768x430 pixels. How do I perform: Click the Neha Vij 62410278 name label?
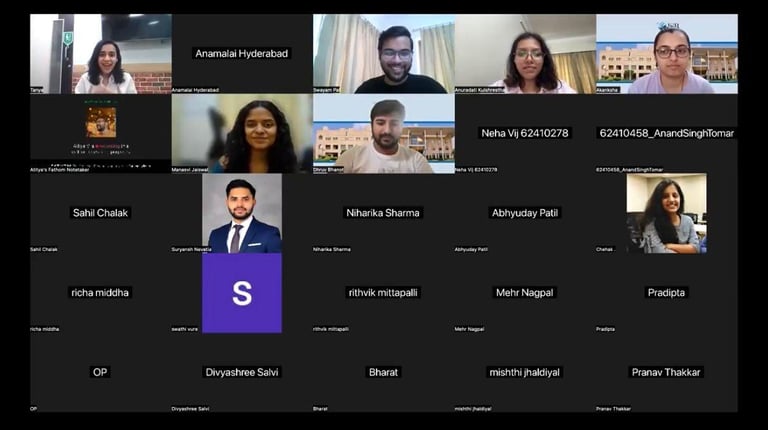tap(525, 133)
